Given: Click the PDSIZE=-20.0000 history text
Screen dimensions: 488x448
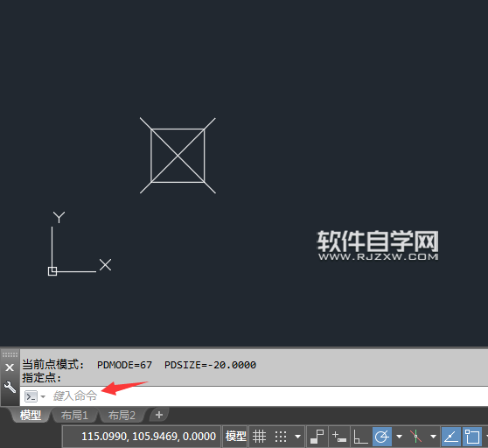Looking at the screenshot, I should (210, 365).
